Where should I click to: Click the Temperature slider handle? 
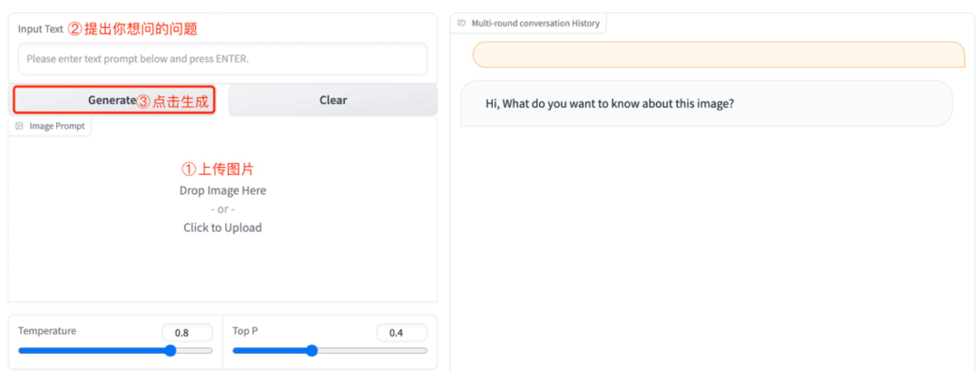tap(170, 351)
